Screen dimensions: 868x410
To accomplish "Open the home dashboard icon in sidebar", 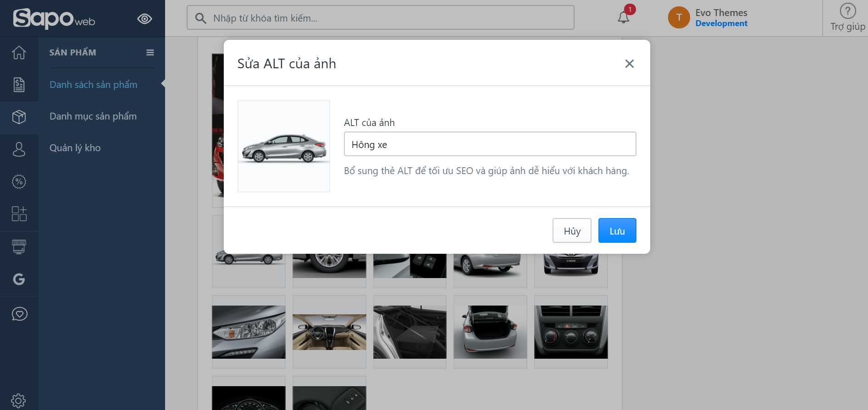I will tap(19, 53).
